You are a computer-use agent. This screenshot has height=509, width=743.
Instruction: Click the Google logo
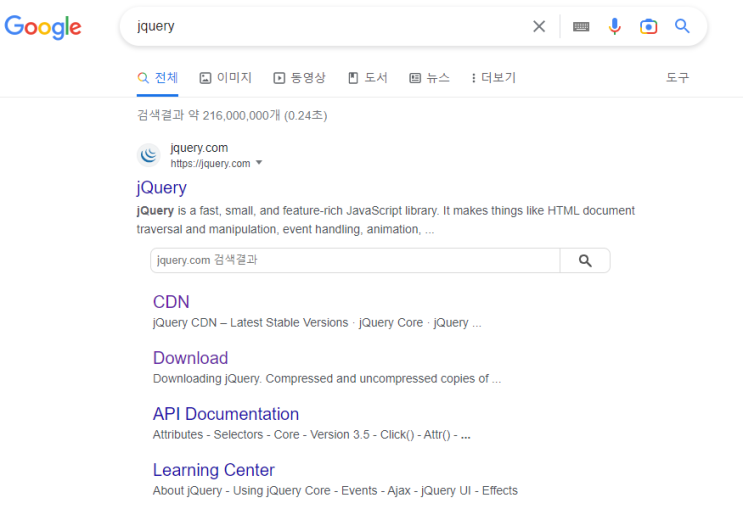click(43, 27)
